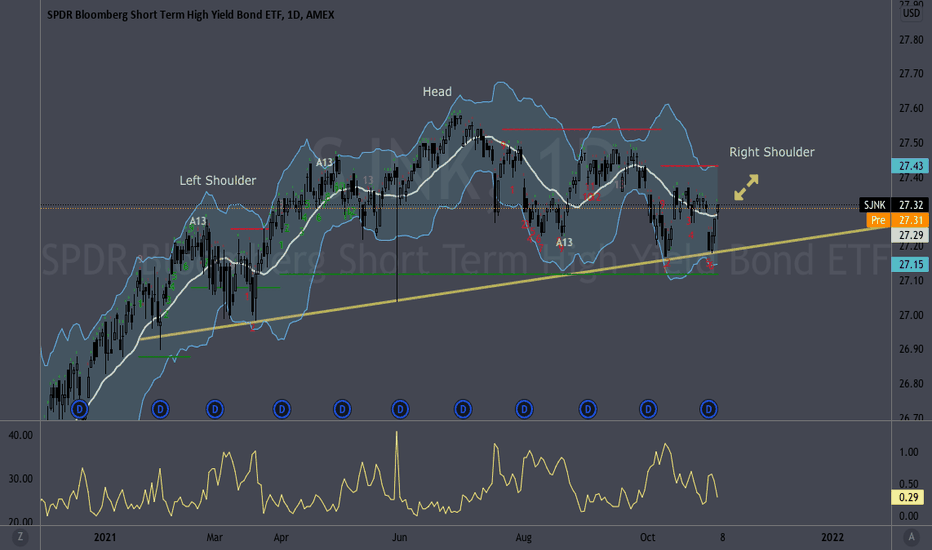Click the 27.32 last price label
Image resolution: width=932 pixels, height=550 pixels.
[x=911, y=205]
